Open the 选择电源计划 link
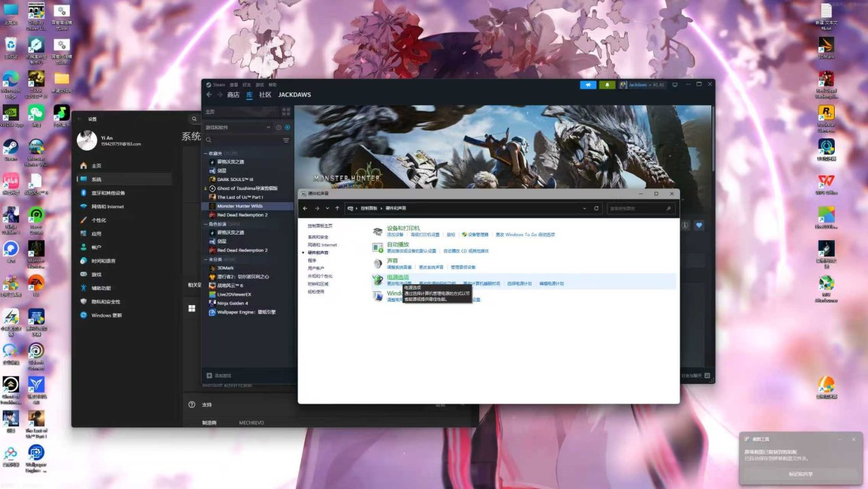Image resolution: width=868 pixels, height=489 pixels. click(x=519, y=283)
